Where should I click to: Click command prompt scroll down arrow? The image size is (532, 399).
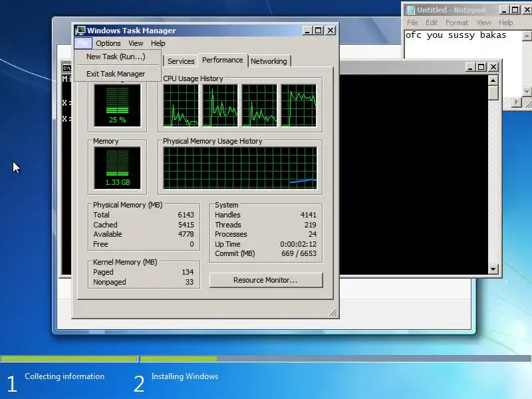point(493,269)
